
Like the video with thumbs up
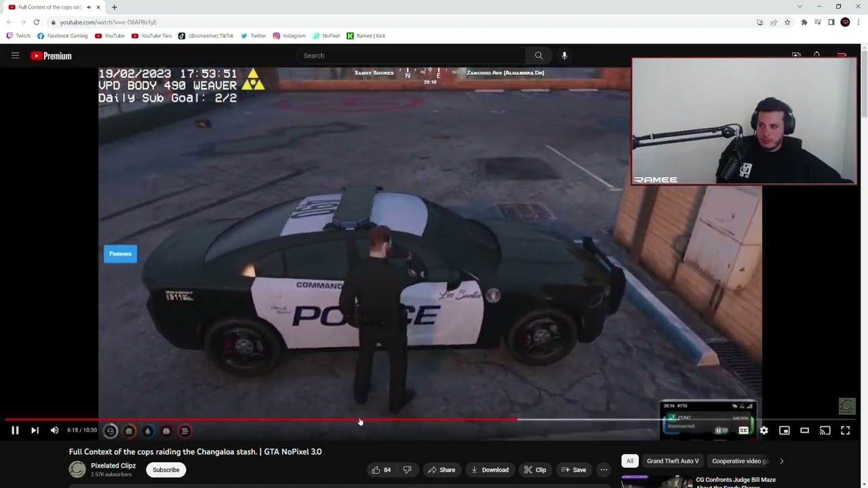click(x=381, y=470)
